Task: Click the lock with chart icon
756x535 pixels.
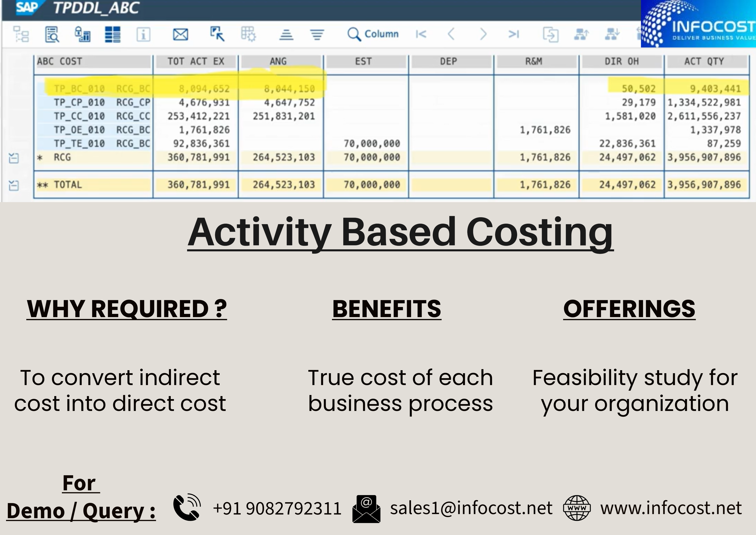Action: pyautogui.click(x=82, y=34)
